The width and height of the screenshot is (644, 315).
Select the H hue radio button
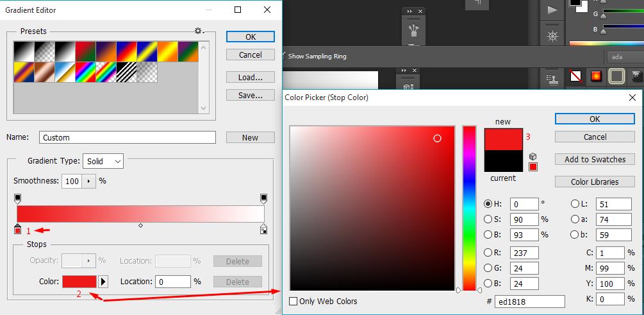tap(488, 204)
